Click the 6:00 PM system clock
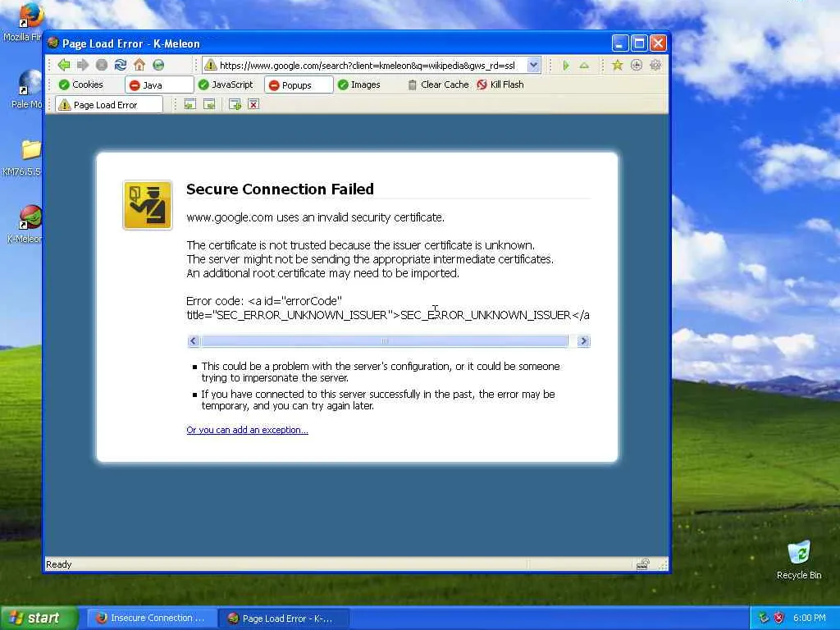Image resolution: width=840 pixels, height=630 pixels. 810,618
